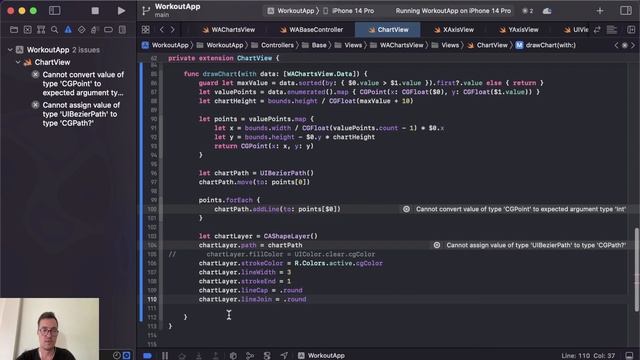Switch to the WABaseController tab
The height and width of the screenshot is (360, 640).
tap(311, 29)
